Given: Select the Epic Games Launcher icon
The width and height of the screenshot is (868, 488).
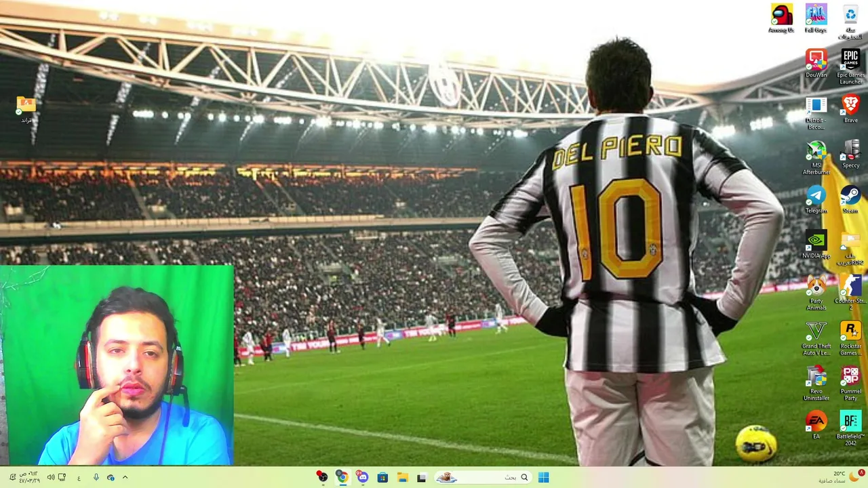Looking at the screenshot, I should 850,66.
